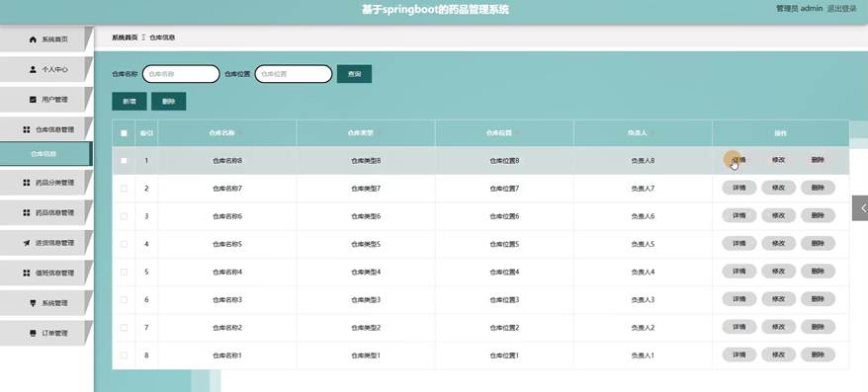Tick the checkbox for row 仓库名称7
868x392 pixels.
[124, 189]
